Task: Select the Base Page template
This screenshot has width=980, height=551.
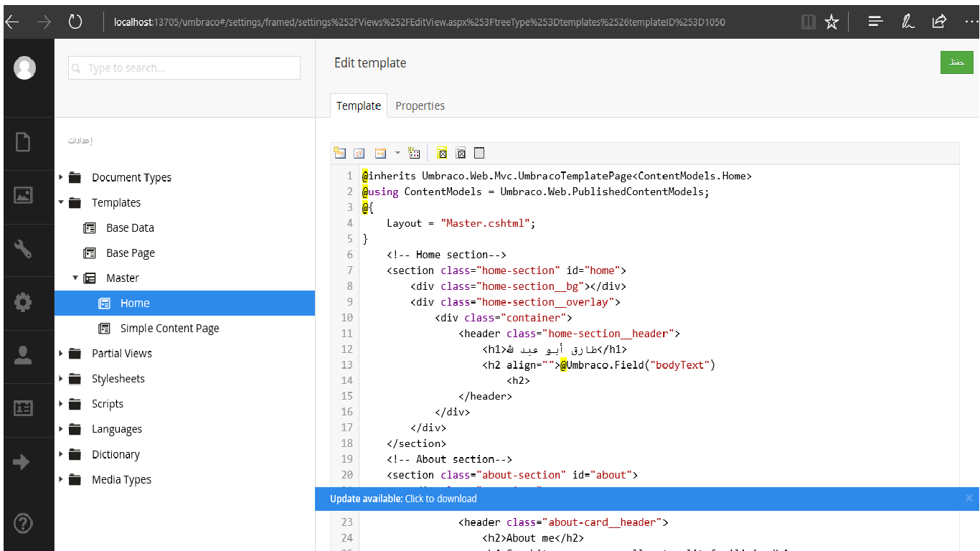Action: [x=131, y=253]
